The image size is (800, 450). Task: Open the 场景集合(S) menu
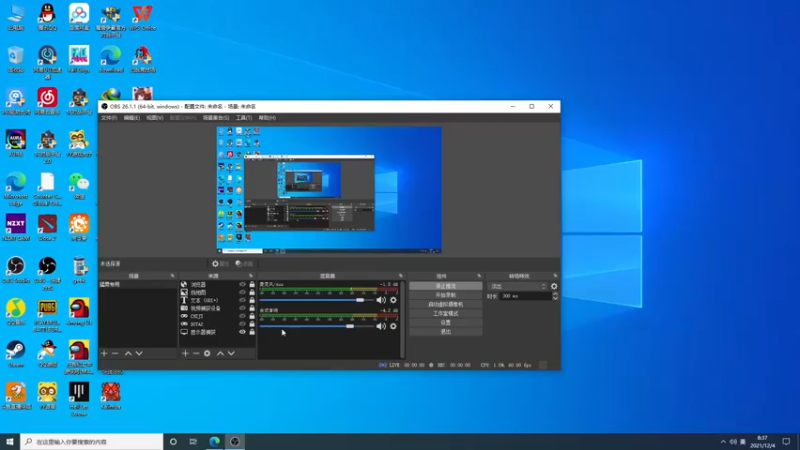tap(216, 118)
